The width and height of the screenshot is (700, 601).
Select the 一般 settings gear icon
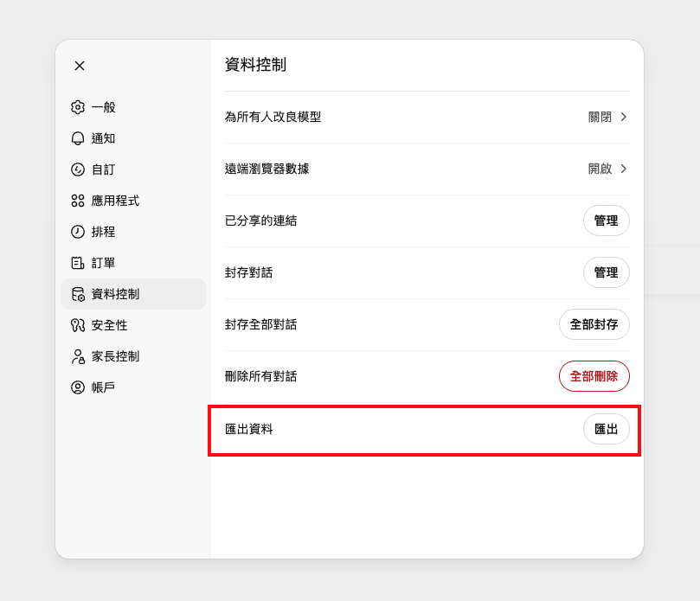coord(78,107)
